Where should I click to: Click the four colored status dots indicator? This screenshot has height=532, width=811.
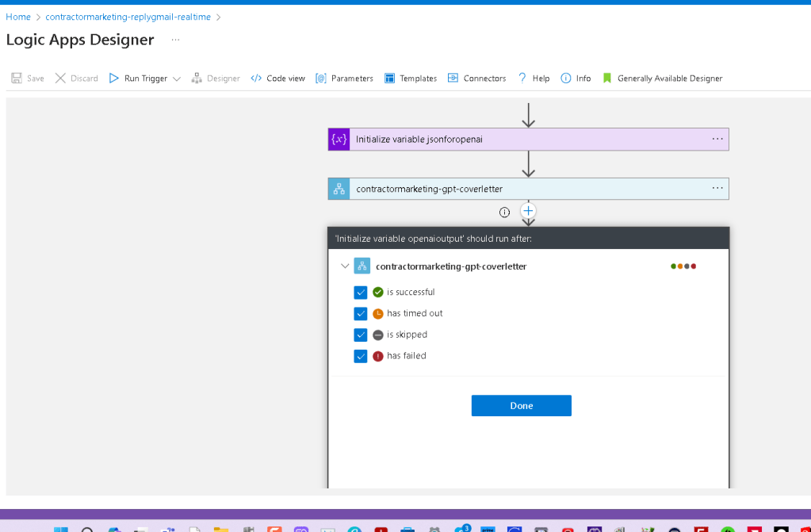683,266
